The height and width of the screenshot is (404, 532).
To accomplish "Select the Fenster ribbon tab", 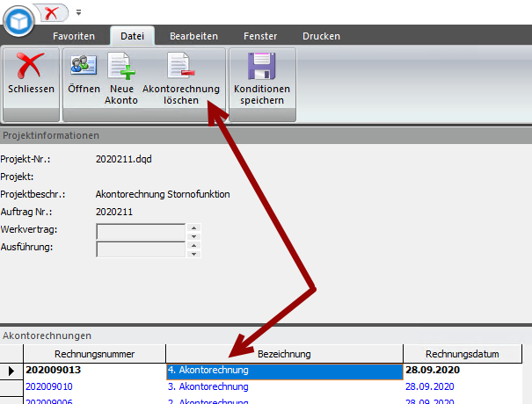I will [x=261, y=36].
